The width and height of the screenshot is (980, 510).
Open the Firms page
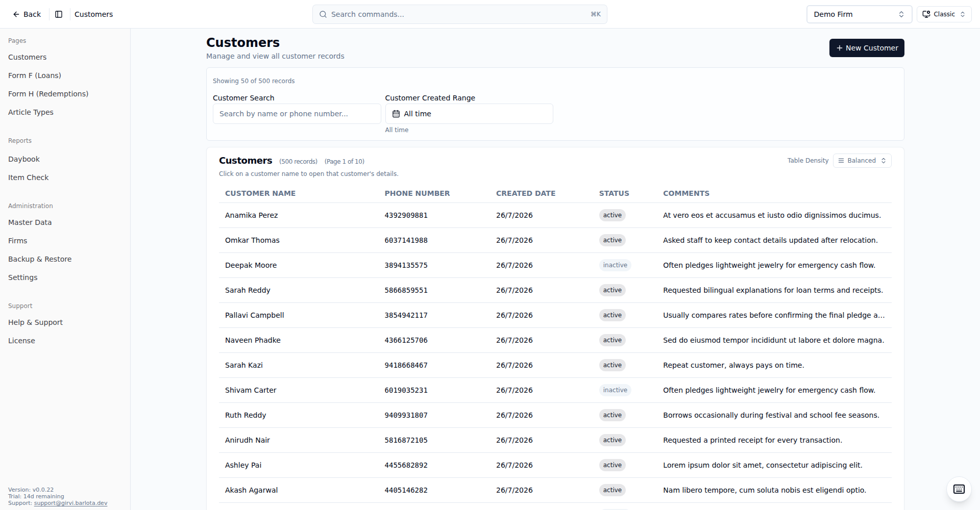(x=17, y=241)
